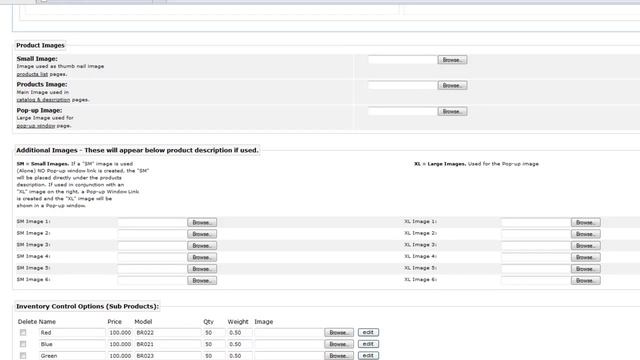This screenshot has height=360, width=640.
Task: Click the Pop-up Image file path field
Action: coord(402,111)
